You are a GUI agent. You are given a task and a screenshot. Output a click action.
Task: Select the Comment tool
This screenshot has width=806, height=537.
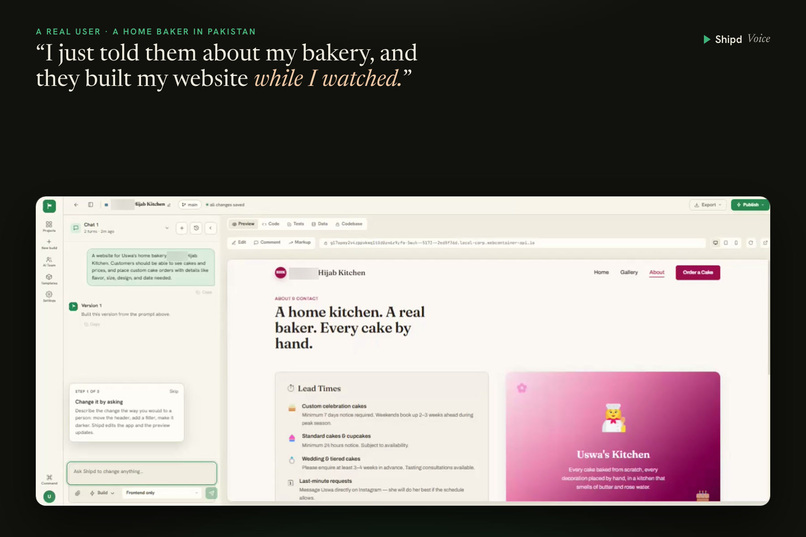coord(267,242)
